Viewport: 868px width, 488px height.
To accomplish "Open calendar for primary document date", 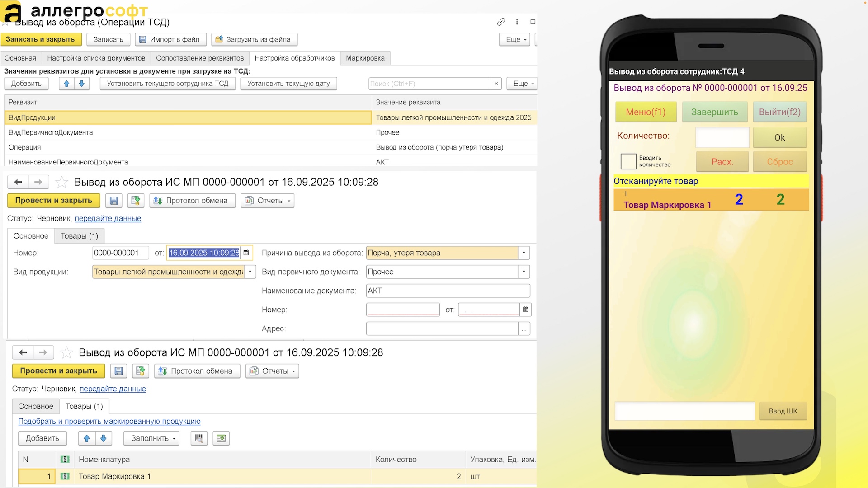I will click(525, 310).
